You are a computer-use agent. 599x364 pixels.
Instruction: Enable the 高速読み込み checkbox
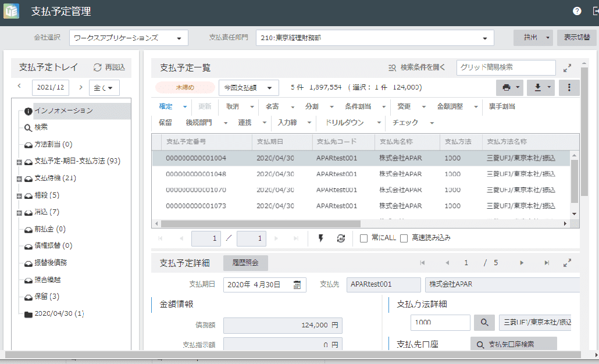[404, 238]
